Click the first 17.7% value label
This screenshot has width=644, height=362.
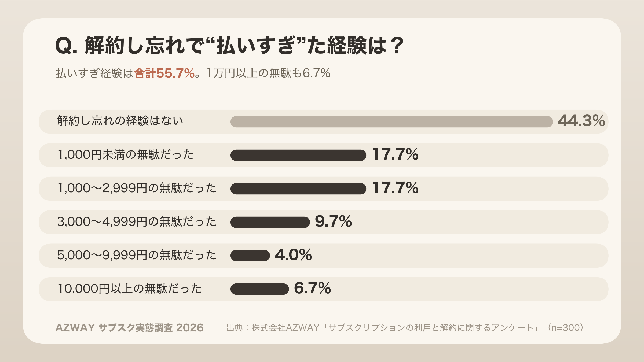395,154
